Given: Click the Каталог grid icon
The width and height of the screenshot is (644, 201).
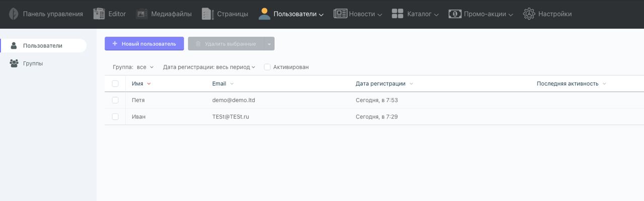Looking at the screenshot, I should (x=397, y=14).
